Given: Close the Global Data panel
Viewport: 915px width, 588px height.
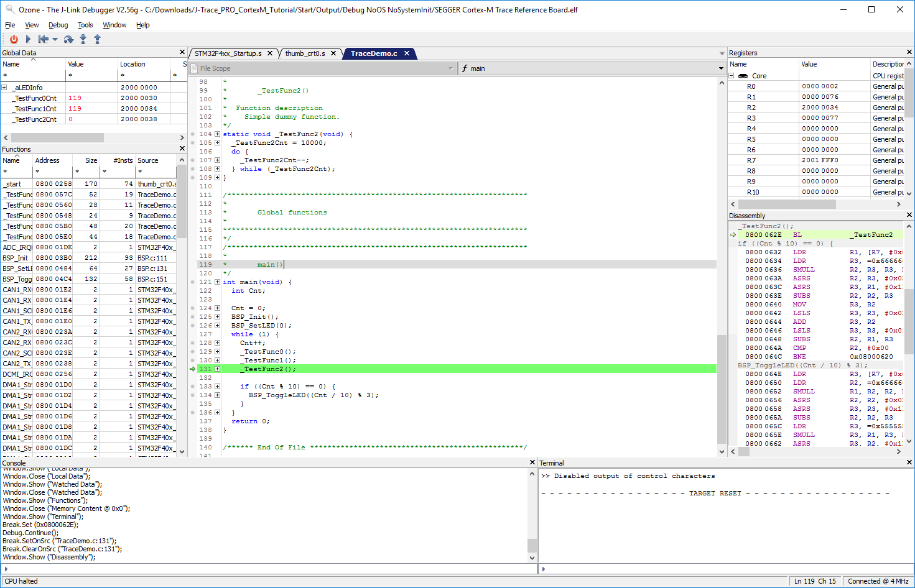Looking at the screenshot, I should [x=182, y=53].
